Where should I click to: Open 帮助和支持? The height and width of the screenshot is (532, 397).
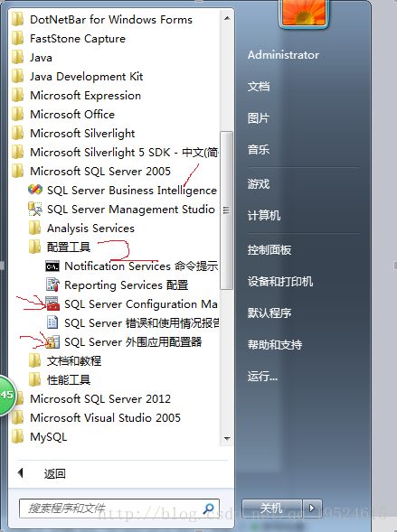tap(275, 345)
